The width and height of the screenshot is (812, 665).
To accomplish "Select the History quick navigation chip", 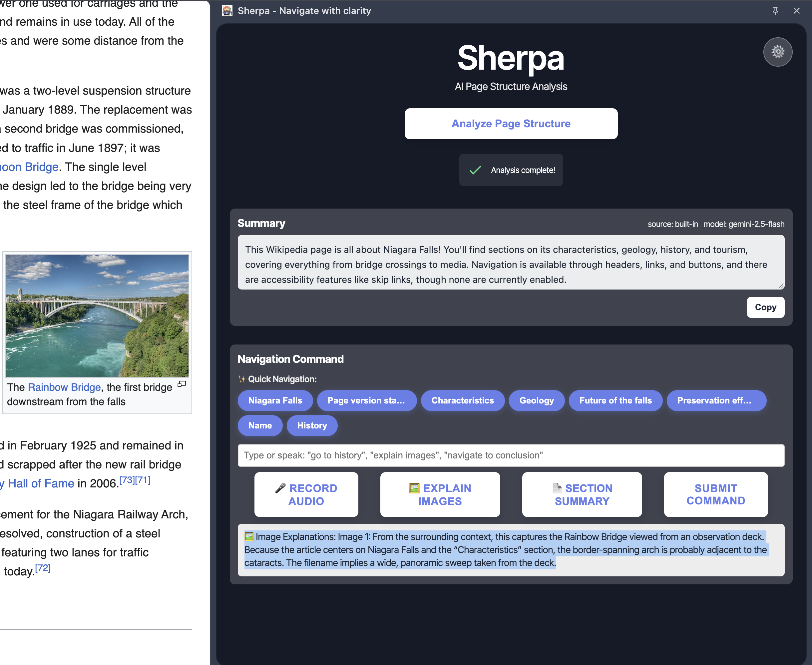I will [312, 425].
